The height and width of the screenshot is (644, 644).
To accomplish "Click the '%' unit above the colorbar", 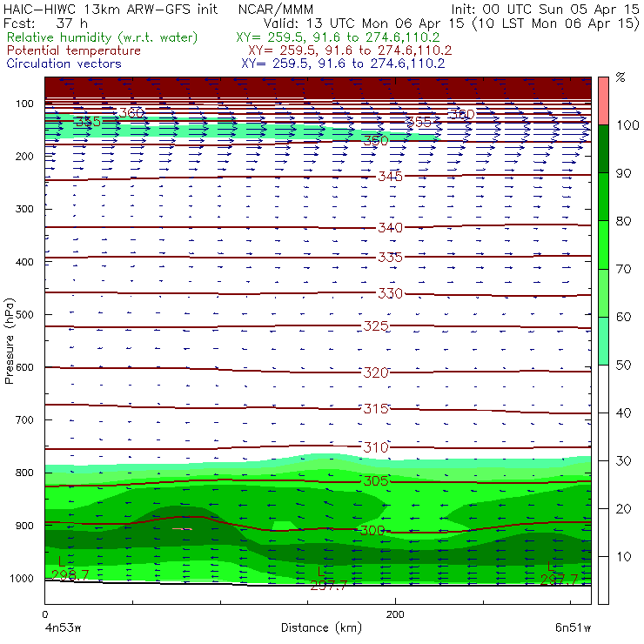I will coord(621,77).
